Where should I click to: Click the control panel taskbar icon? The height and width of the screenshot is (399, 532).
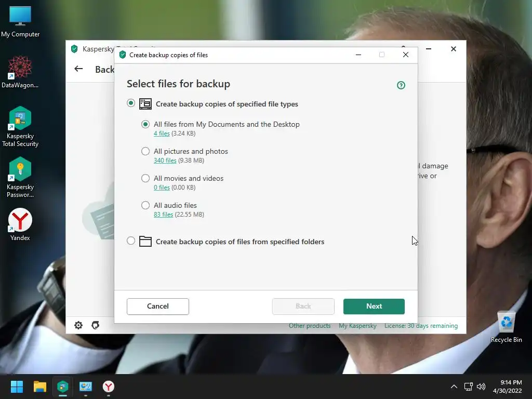tap(86, 387)
